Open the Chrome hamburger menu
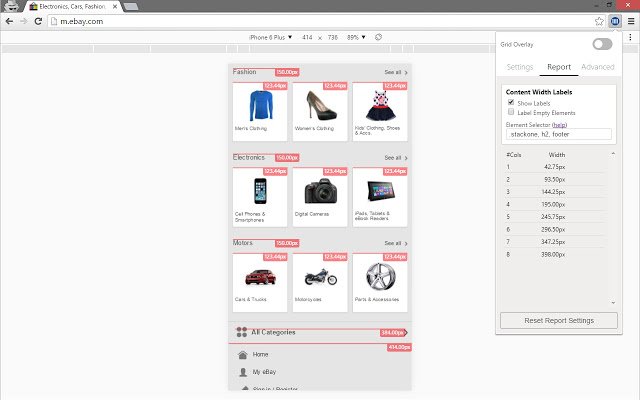 point(631,21)
